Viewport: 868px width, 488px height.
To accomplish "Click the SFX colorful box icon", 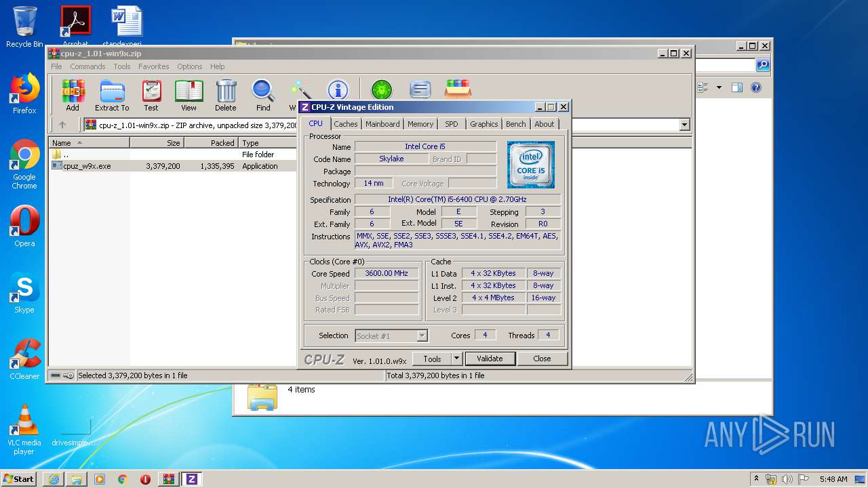I will (x=458, y=89).
